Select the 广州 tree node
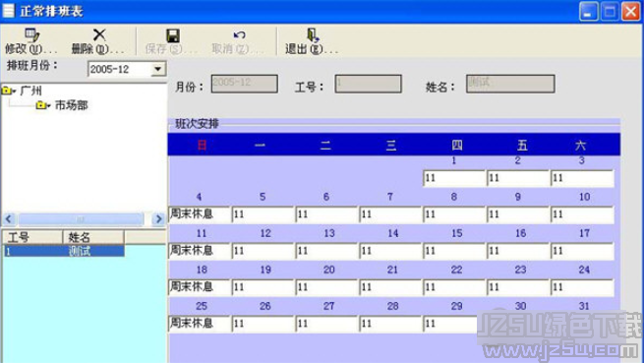 point(30,91)
